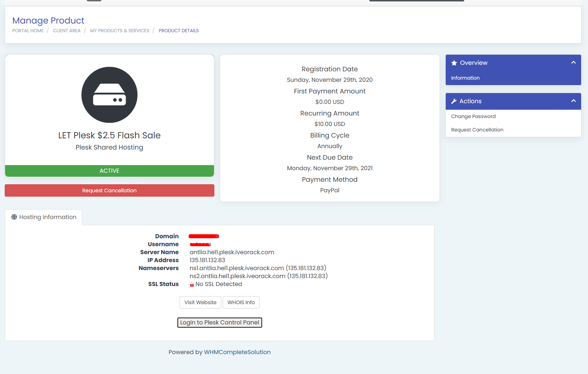588x374 pixels.
Task: Click the wrench icon beside Actions
Action: [x=454, y=101]
